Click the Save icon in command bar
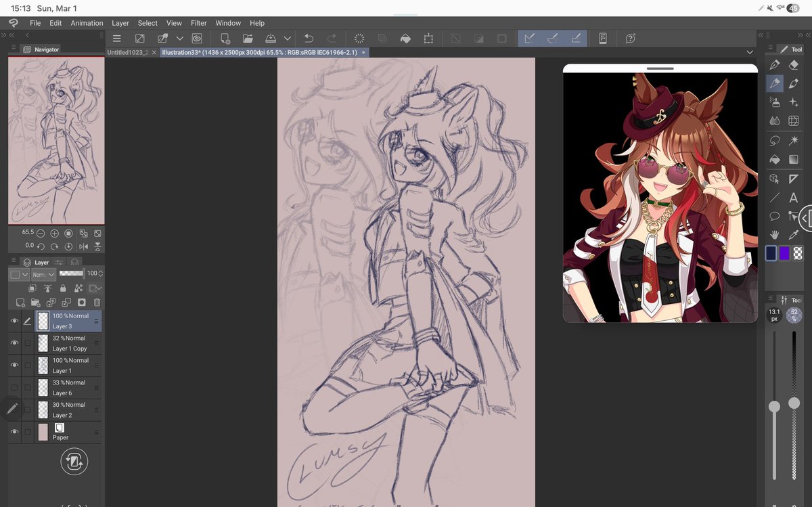The height and width of the screenshot is (507, 812). point(270,39)
